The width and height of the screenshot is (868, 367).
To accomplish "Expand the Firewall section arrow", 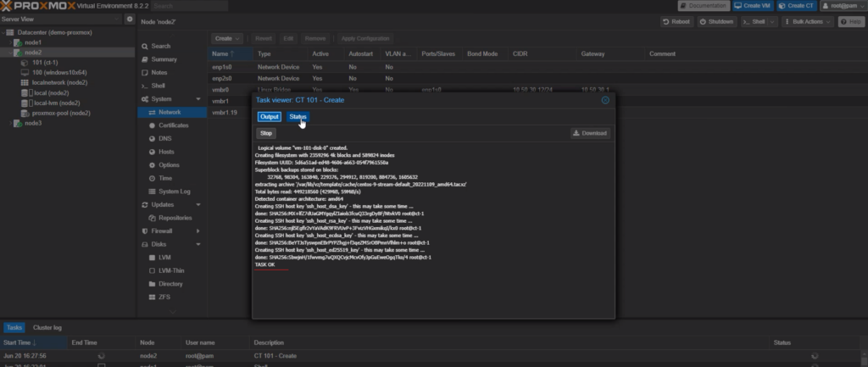I will [x=198, y=231].
